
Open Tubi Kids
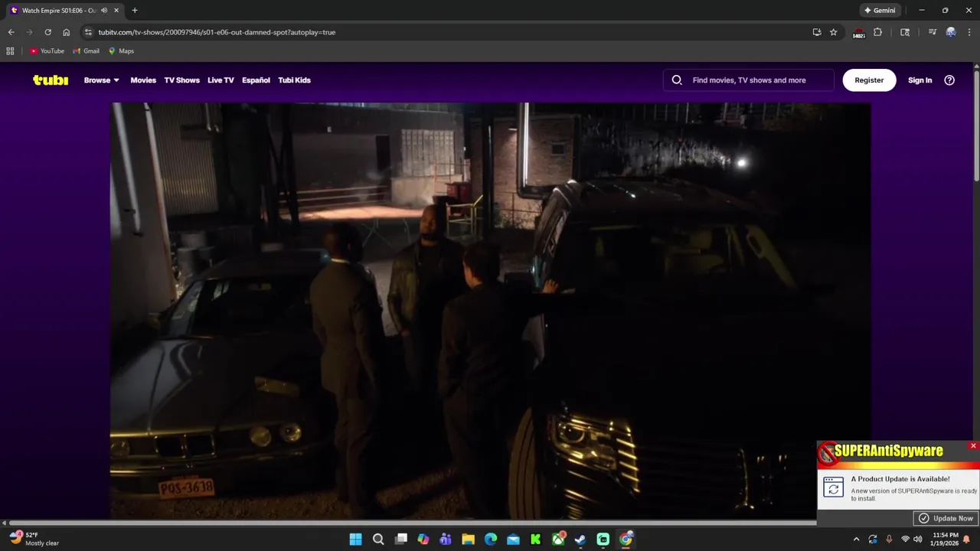(x=294, y=80)
